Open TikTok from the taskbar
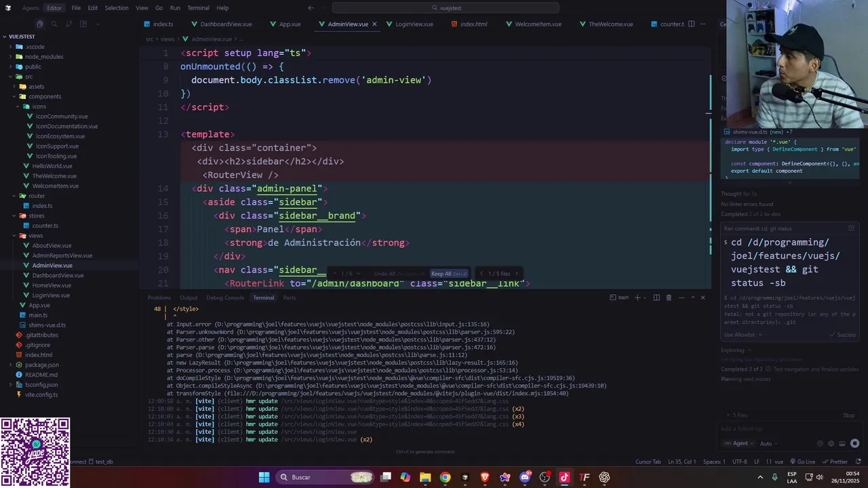This screenshot has height=488, width=868. click(564, 477)
